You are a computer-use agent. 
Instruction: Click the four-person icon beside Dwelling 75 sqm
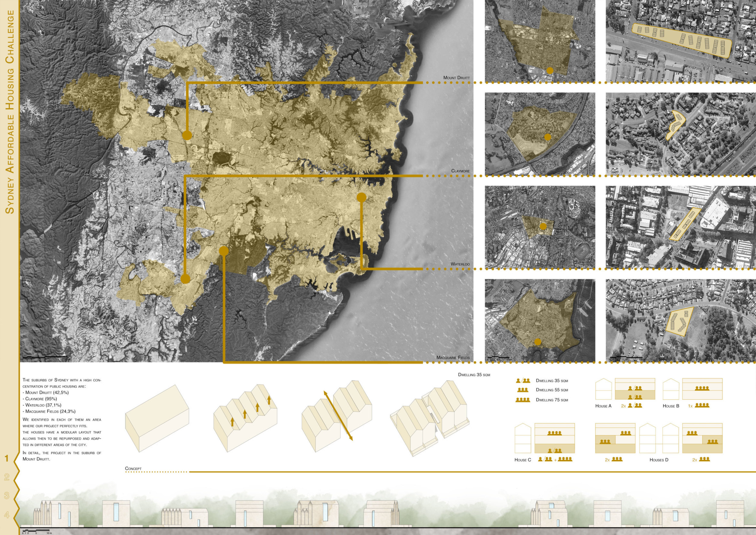click(523, 400)
